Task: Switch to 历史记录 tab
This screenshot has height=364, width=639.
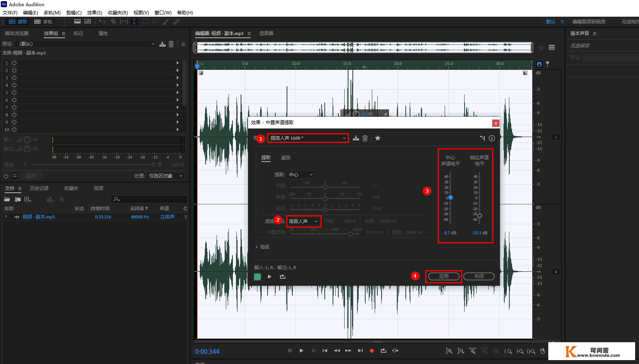Action: click(x=39, y=188)
